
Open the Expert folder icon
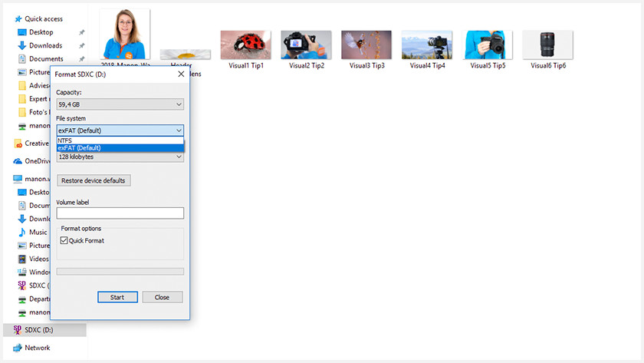pos(22,99)
